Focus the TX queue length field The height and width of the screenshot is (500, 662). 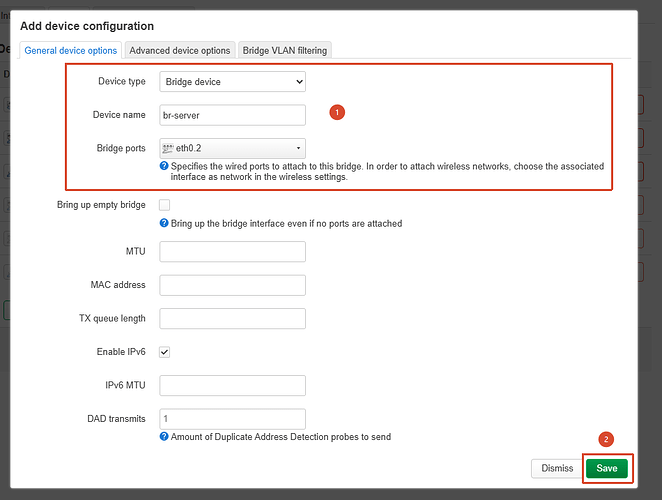[x=233, y=318]
